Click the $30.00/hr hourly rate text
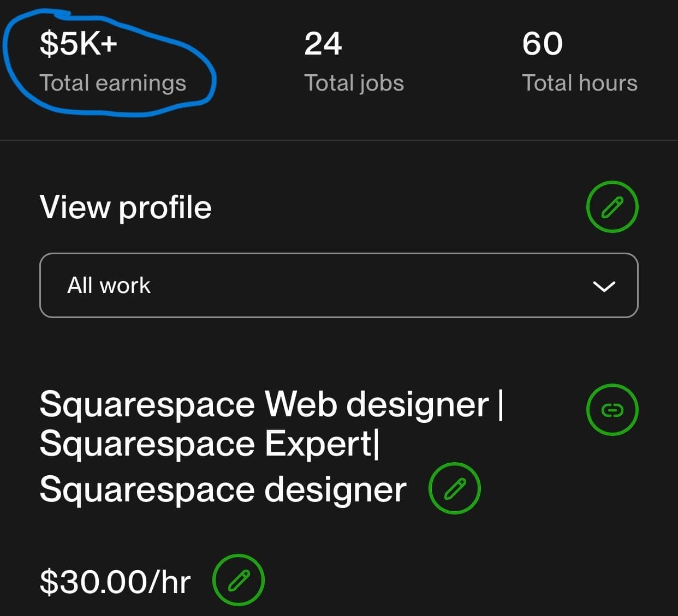 coord(115,582)
